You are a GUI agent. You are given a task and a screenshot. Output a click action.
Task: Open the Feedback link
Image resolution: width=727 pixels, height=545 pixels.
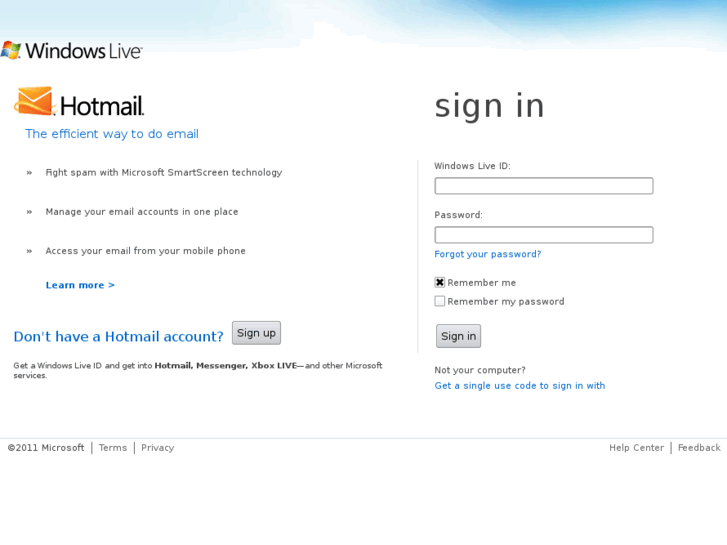coord(699,448)
